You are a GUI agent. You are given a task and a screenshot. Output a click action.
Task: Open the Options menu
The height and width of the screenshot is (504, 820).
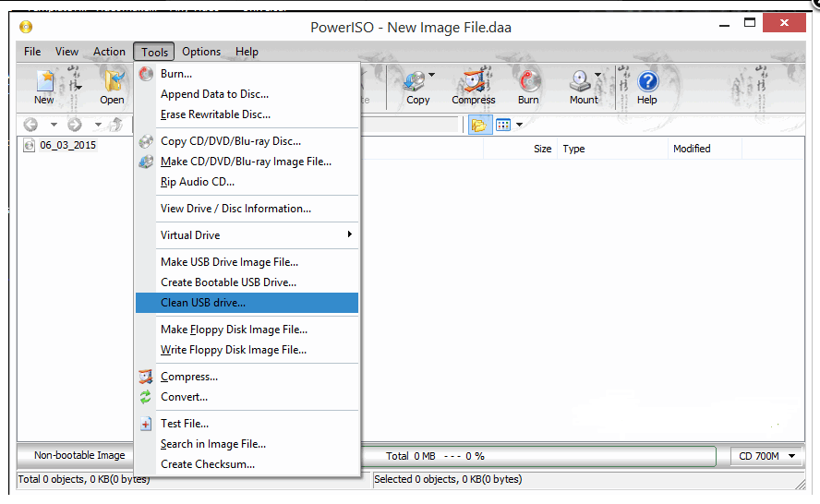[x=201, y=52]
